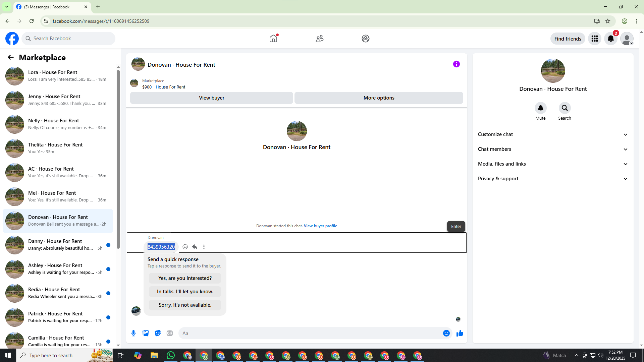Toggle the purple conversation information icon
Screen dimensions: 644x362
pyautogui.click(x=456, y=64)
